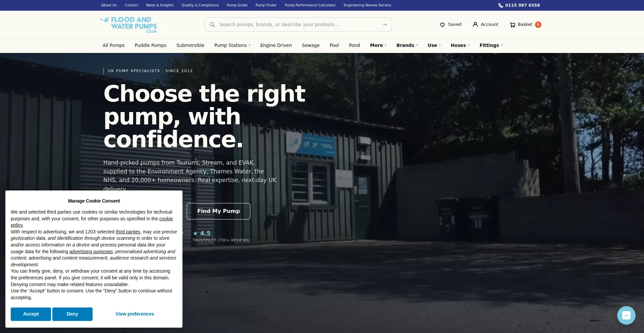The image size is (644, 333).
Task: Open the advertising purposes link
Action: point(91,252)
